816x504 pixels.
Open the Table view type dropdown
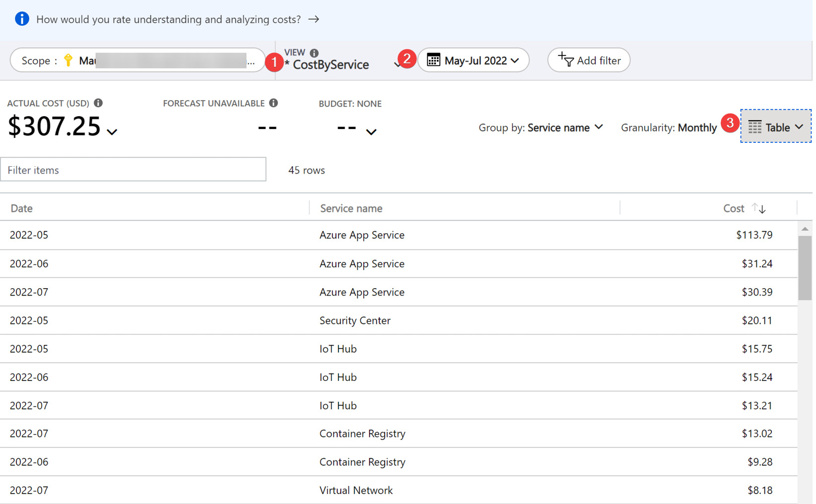(776, 126)
